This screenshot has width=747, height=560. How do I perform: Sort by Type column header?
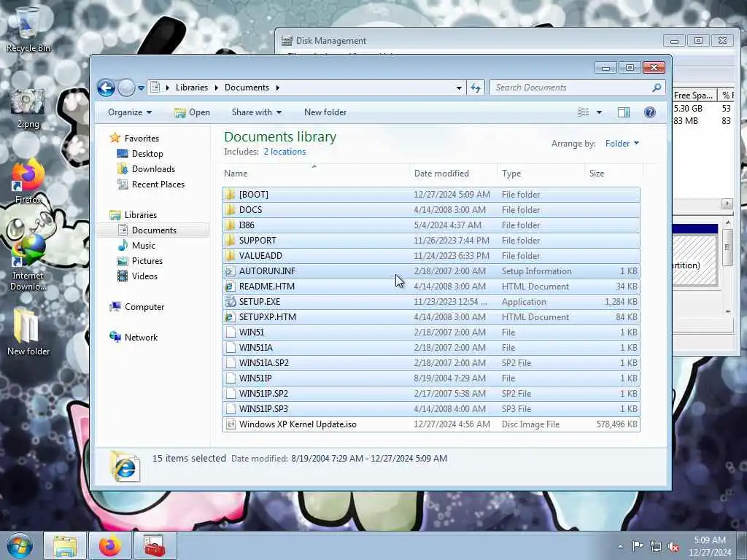coord(541,174)
